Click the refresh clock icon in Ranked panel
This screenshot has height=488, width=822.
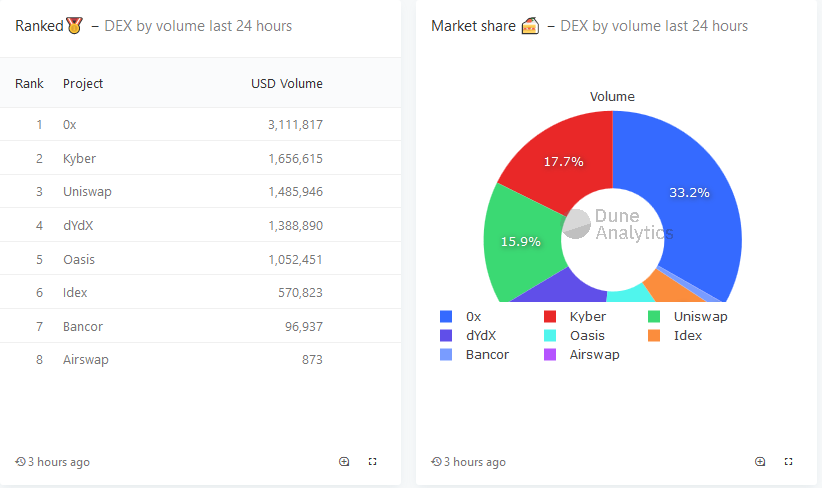(x=20, y=462)
